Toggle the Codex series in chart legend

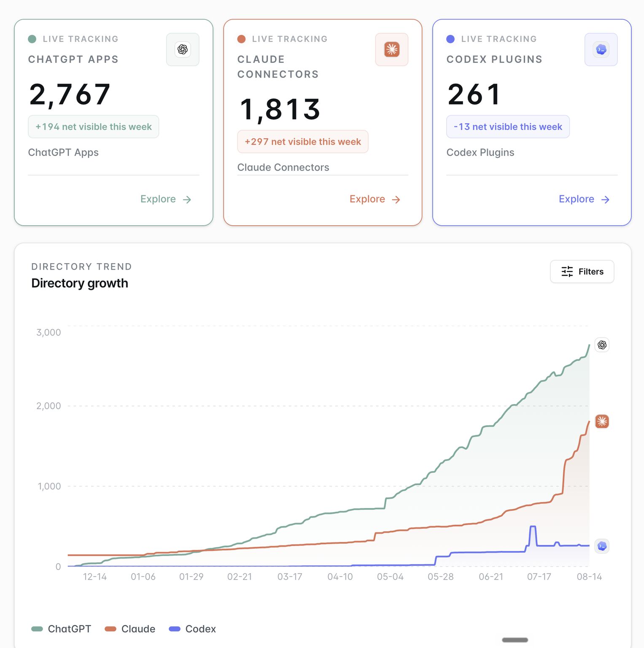tap(192, 629)
